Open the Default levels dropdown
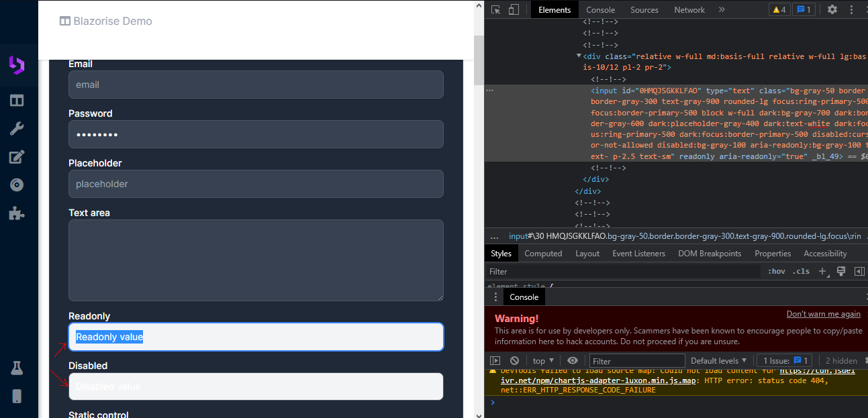Viewport: 868px width, 418px height. (x=718, y=360)
